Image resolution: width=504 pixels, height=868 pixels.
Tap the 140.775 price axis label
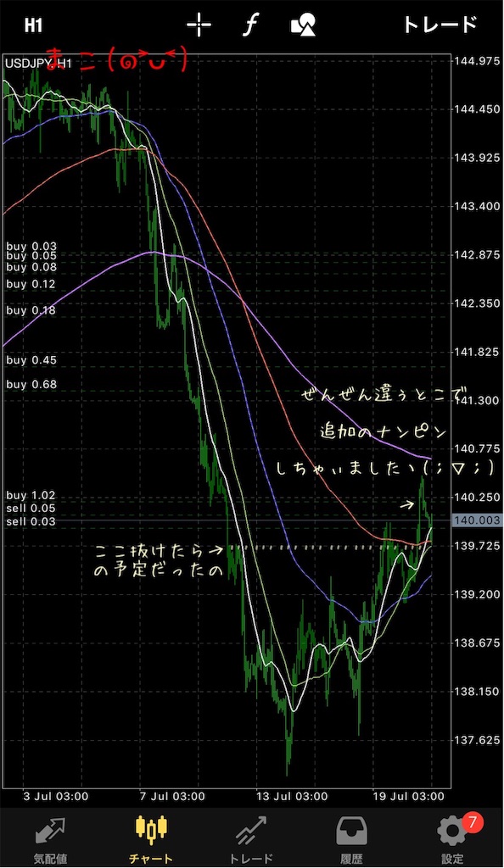(477, 449)
